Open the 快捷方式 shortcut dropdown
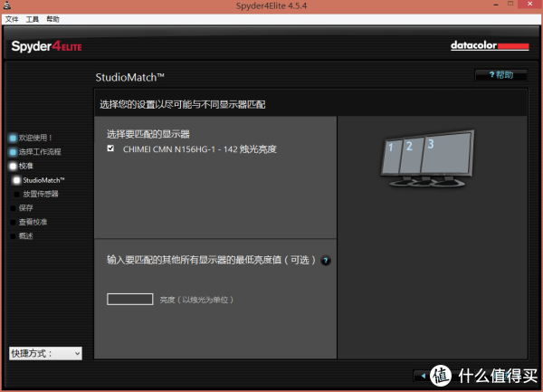This screenshot has height=392, width=543. pos(45,353)
